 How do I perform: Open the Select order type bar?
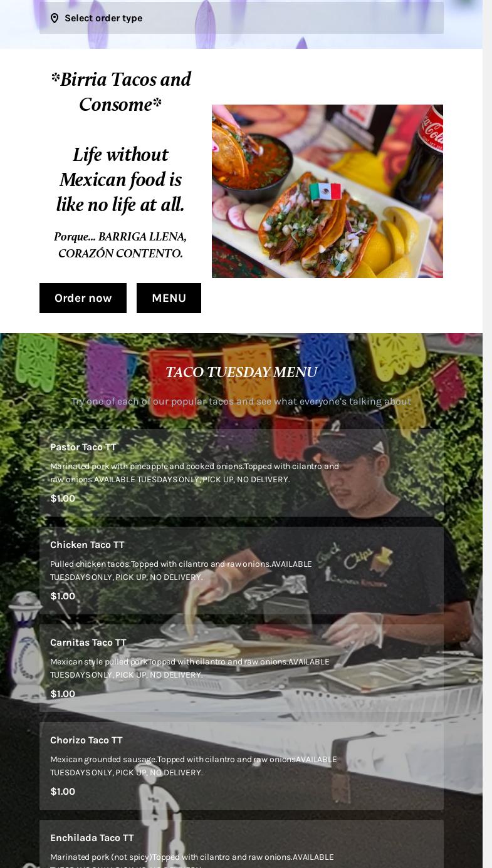241,18
